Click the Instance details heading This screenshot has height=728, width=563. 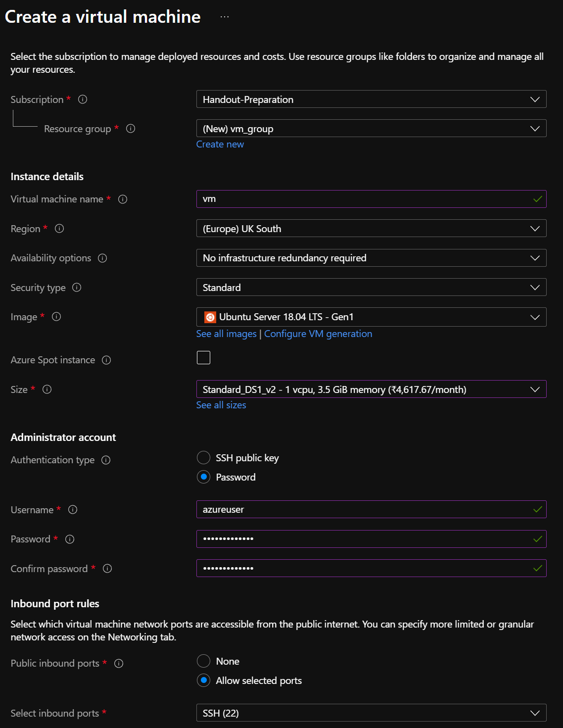click(x=47, y=177)
